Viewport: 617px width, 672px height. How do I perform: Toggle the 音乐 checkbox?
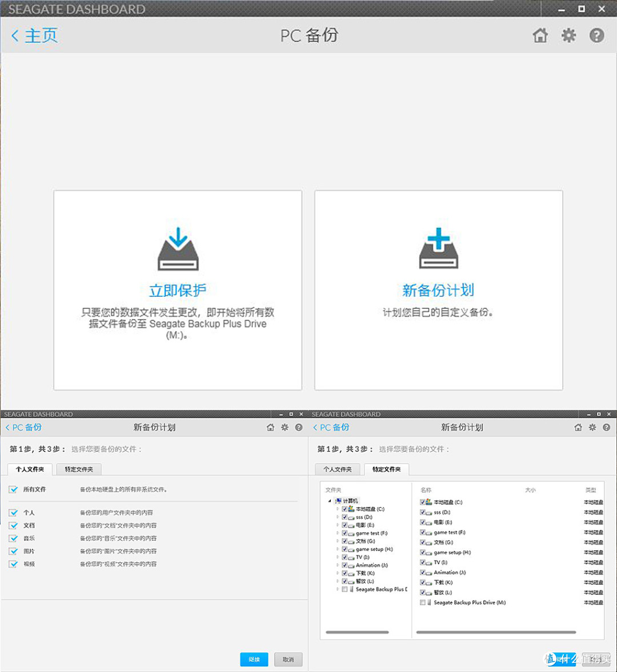point(13,538)
